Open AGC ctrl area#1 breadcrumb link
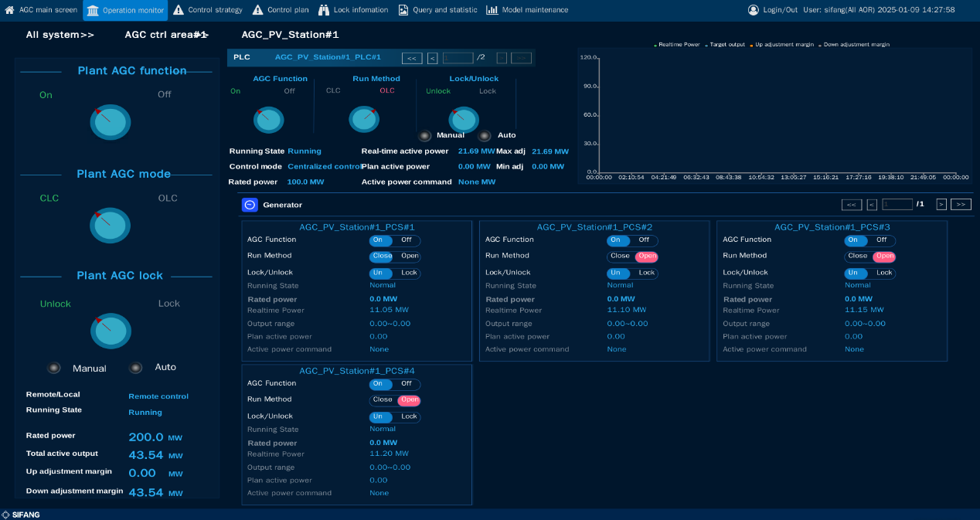This screenshot has height=520, width=980. (166, 35)
